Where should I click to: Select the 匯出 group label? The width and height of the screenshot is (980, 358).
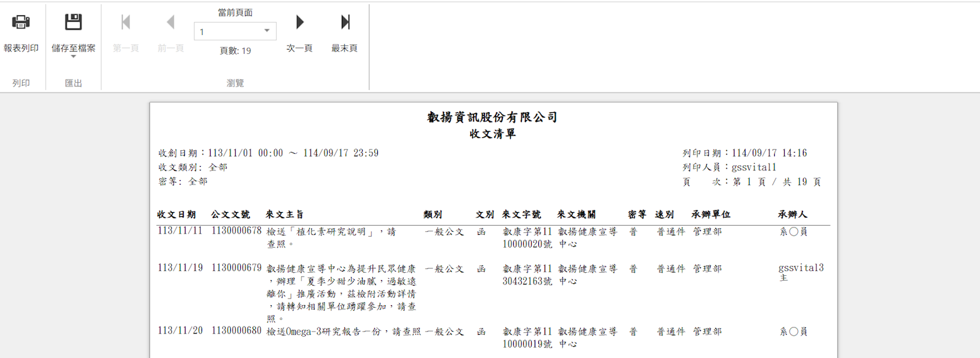pos(73,83)
